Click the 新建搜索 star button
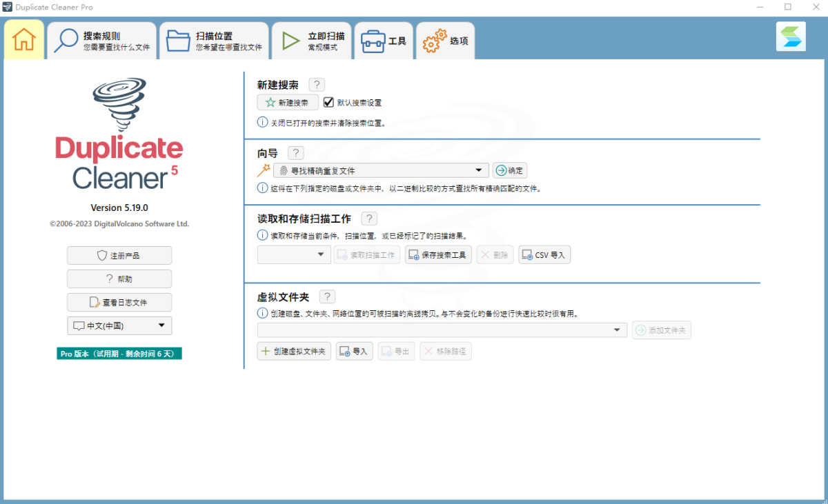 [288, 102]
